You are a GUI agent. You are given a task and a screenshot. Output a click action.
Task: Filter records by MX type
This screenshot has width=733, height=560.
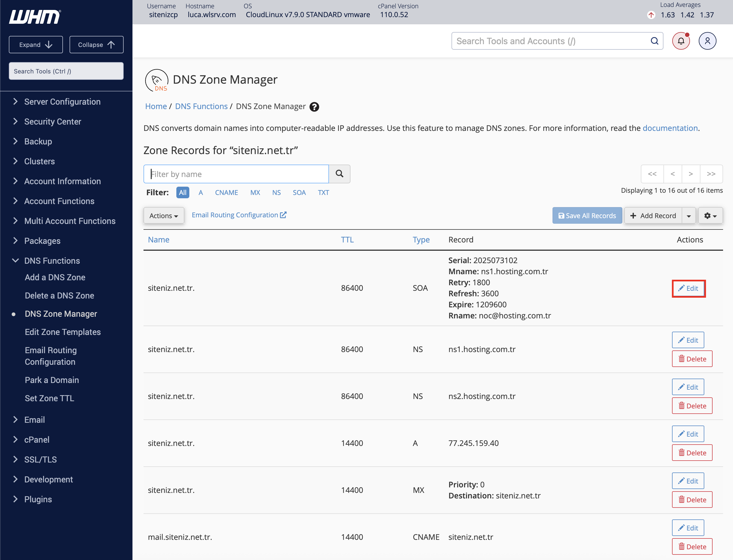click(255, 193)
